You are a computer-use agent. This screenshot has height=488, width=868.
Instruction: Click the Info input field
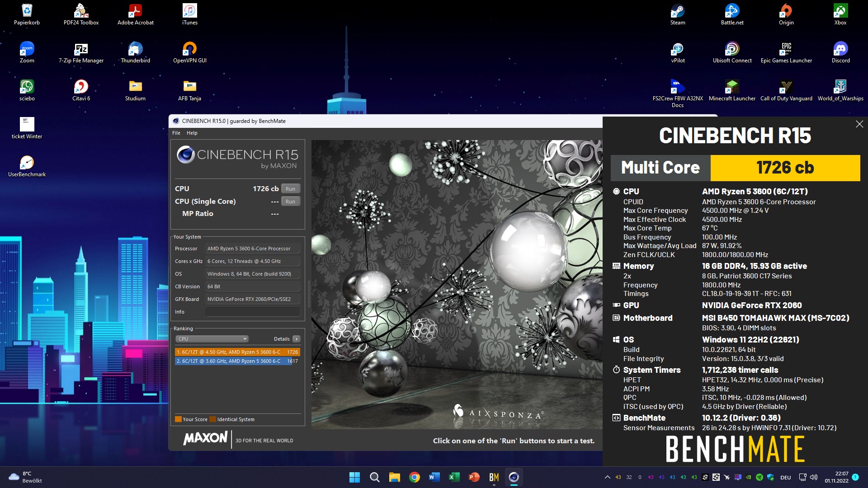(253, 312)
